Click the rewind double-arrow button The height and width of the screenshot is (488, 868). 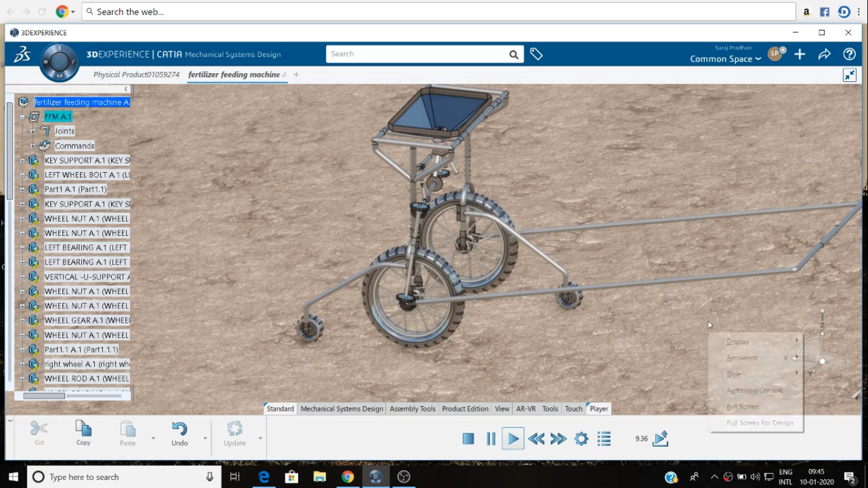click(x=536, y=438)
